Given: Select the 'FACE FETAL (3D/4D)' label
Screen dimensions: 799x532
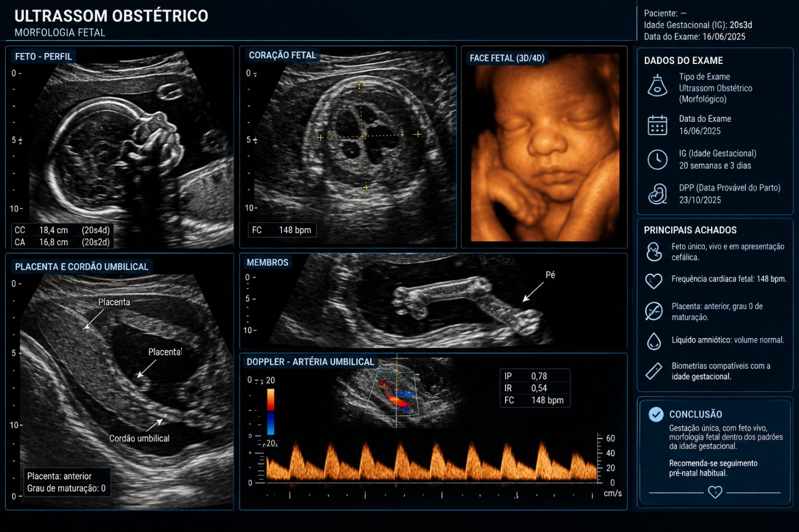Looking at the screenshot, I should (x=507, y=58).
